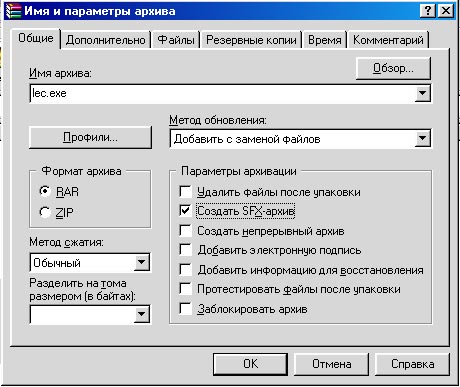The height and width of the screenshot is (387, 460).
Task: Click the 'Метод обновления:' label
Action: (x=218, y=120)
